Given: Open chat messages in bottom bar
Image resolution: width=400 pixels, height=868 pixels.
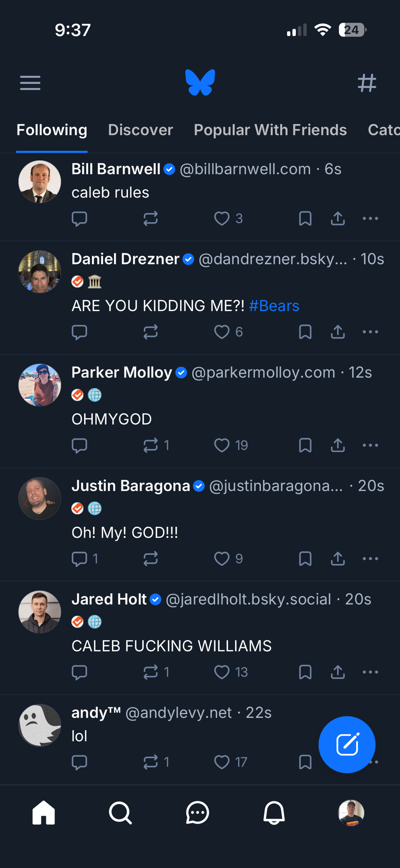Looking at the screenshot, I should point(197,812).
